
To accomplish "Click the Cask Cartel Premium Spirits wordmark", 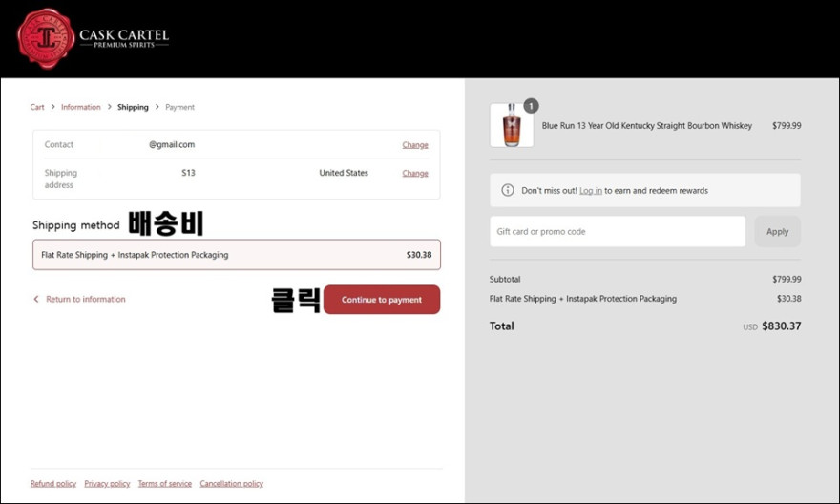I will [124, 38].
